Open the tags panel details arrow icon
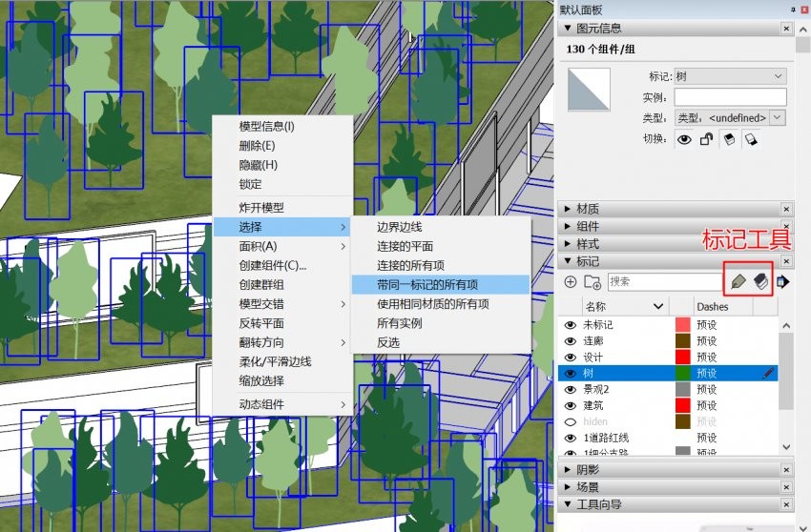811x532 pixels. coord(783,281)
